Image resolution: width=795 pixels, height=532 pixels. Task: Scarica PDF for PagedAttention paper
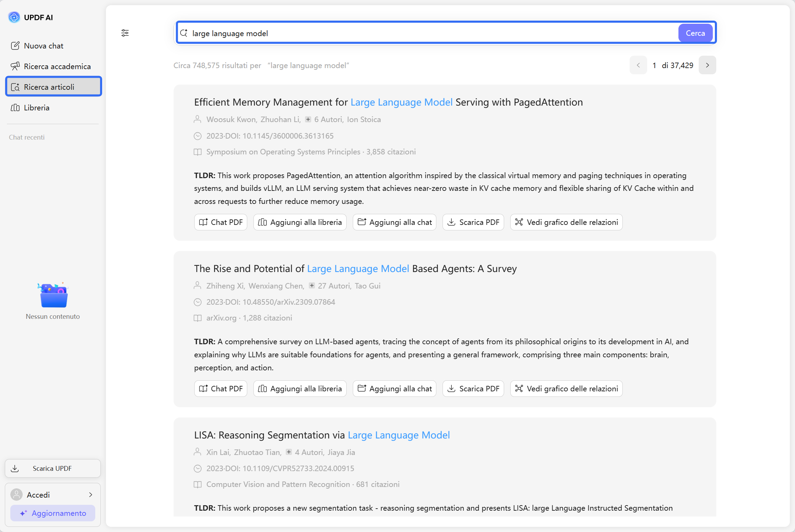click(473, 222)
